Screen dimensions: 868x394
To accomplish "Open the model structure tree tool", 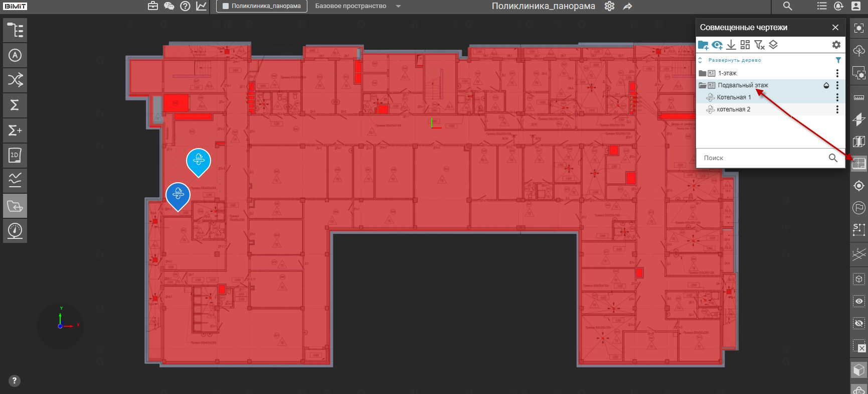I will (15, 30).
